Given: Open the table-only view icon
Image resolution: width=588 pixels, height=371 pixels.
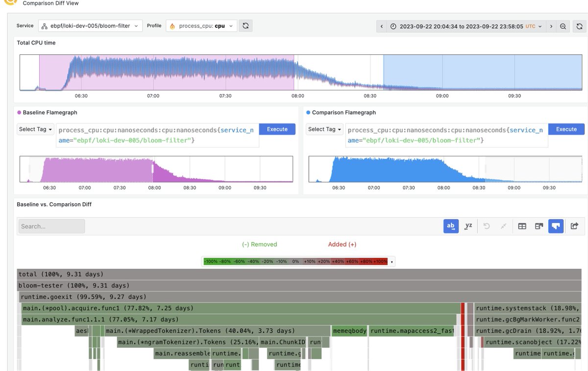Looking at the screenshot, I should [x=522, y=226].
